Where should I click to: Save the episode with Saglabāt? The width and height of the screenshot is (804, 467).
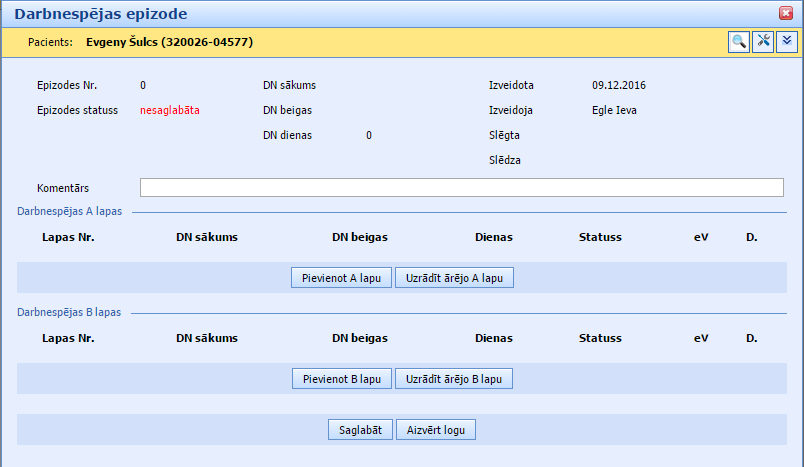360,430
